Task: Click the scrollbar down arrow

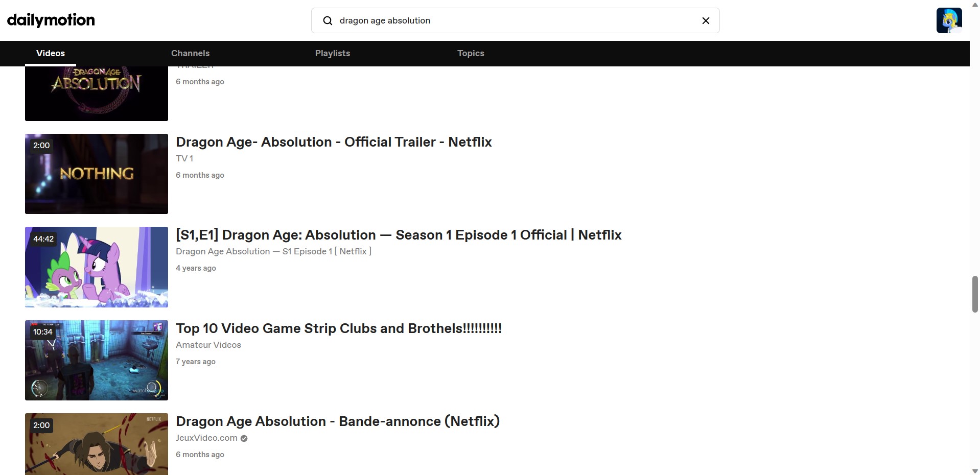Action: (x=975, y=470)
